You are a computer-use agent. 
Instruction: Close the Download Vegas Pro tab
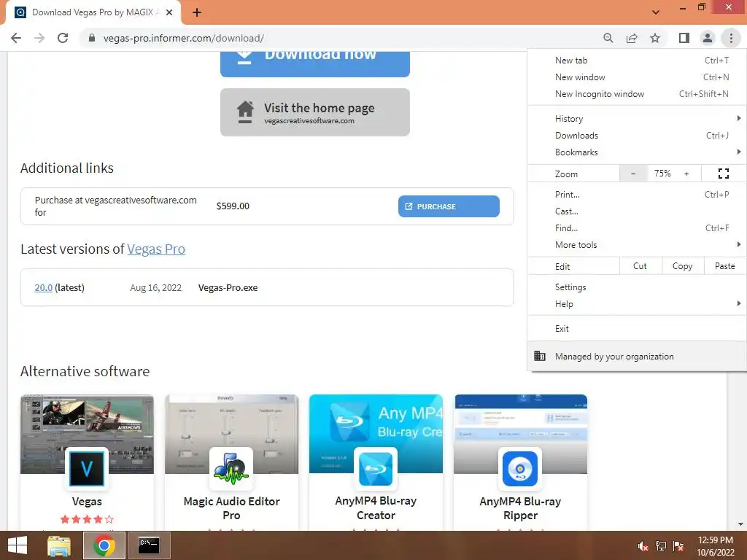169,12
